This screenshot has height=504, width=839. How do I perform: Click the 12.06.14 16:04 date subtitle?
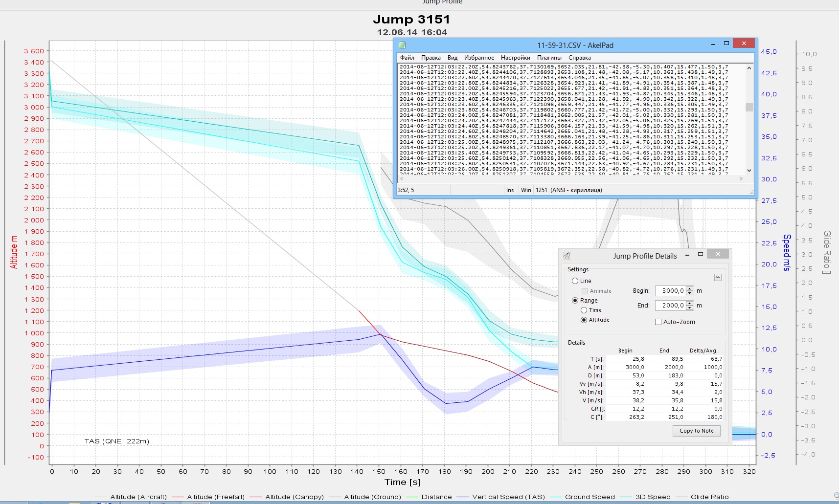(412, 32)
